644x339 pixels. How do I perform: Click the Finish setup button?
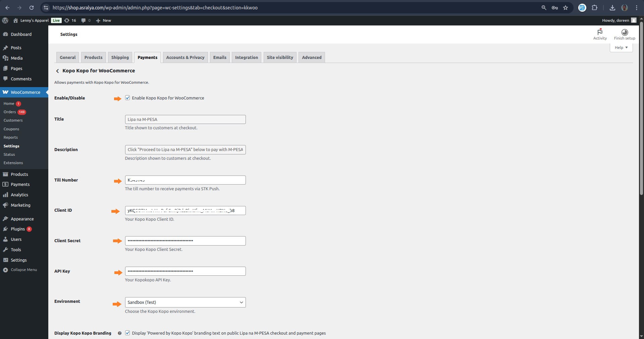pos(624,35)
